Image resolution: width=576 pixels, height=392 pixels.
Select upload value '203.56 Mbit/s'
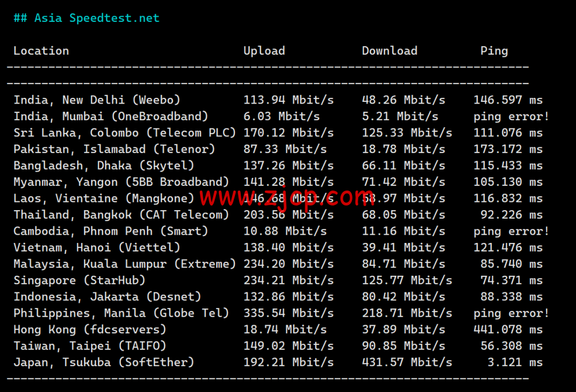289,215
